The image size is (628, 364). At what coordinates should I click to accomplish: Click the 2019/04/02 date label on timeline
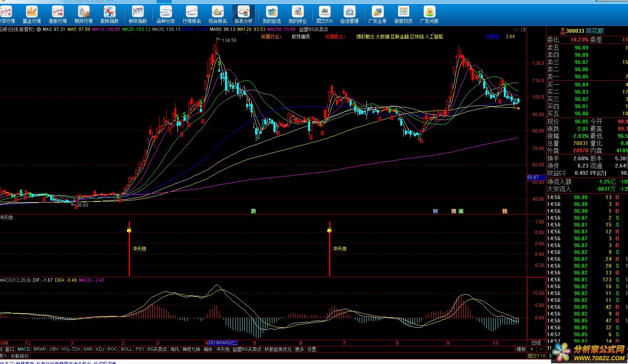pyautogui.click(x=222, y=343)
